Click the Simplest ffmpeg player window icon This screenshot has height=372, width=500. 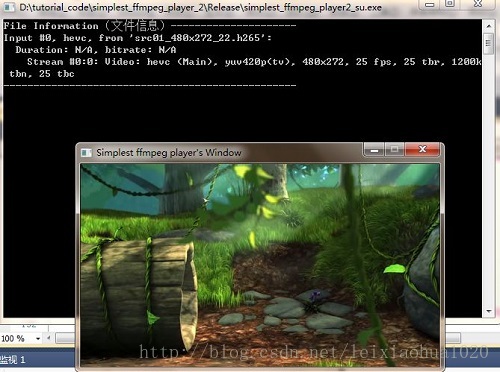86,153
